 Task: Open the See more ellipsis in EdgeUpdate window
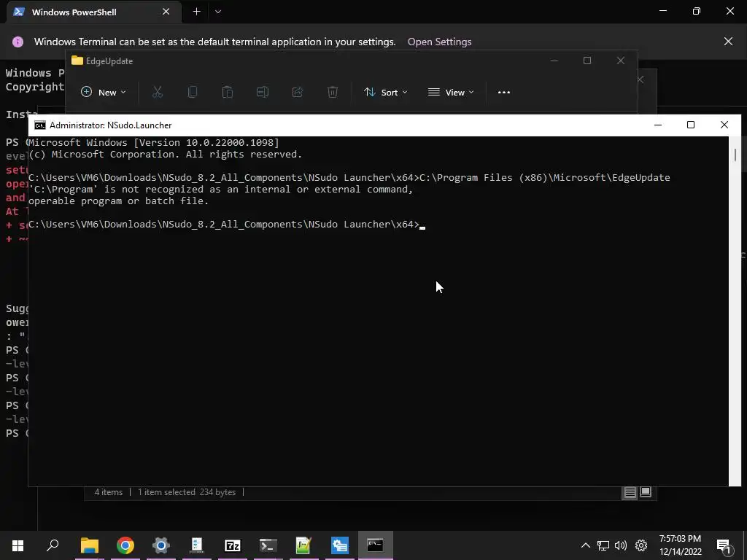[x=503, y=93]
